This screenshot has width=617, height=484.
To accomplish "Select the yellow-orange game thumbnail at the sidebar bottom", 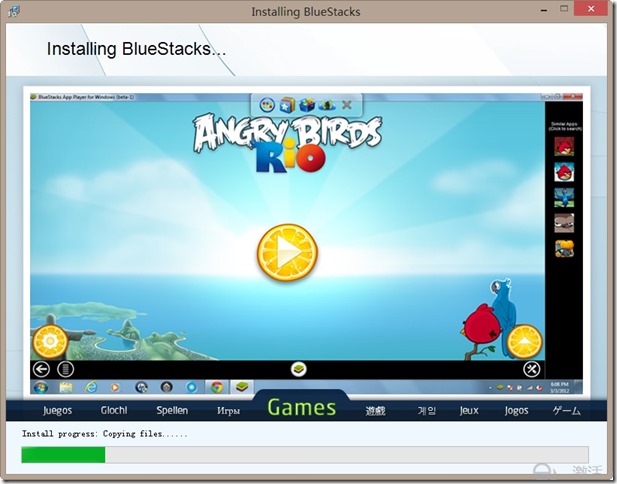I will 564,249.
